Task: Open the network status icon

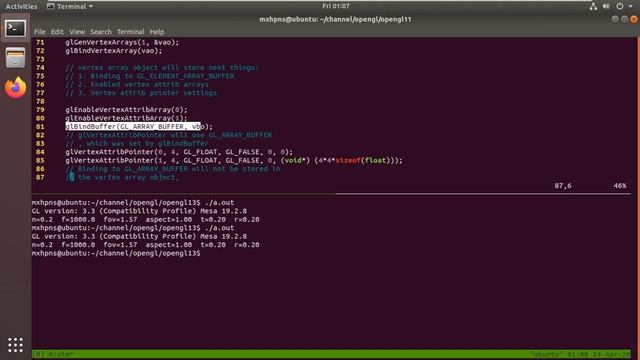Action: tap(593, 6)
